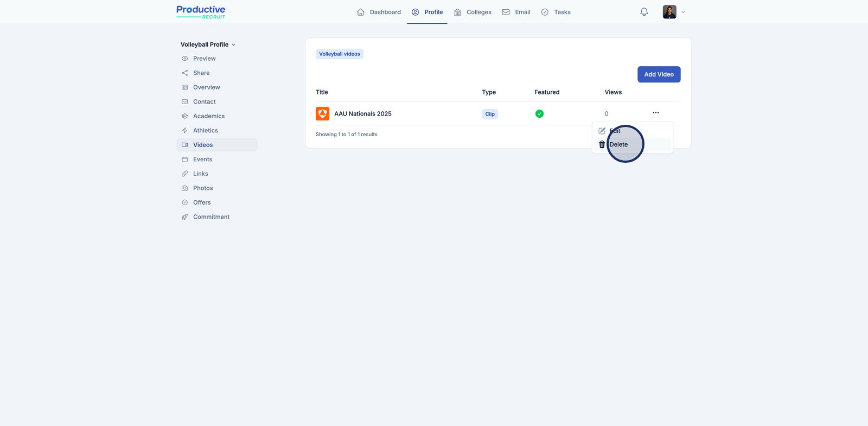Expand the Volleyball Profile dropdown
Screen dimensions: 868x426
click(x=208, y=44)
